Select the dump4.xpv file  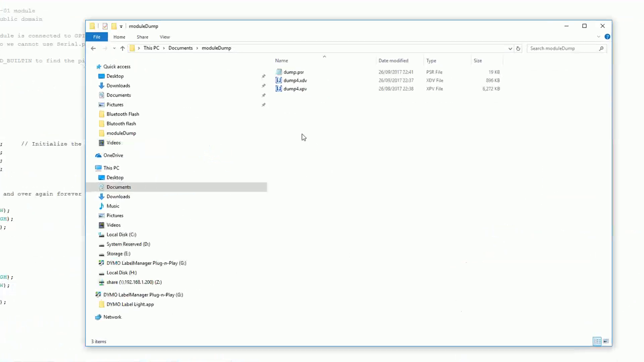click(x=295, y=89)
